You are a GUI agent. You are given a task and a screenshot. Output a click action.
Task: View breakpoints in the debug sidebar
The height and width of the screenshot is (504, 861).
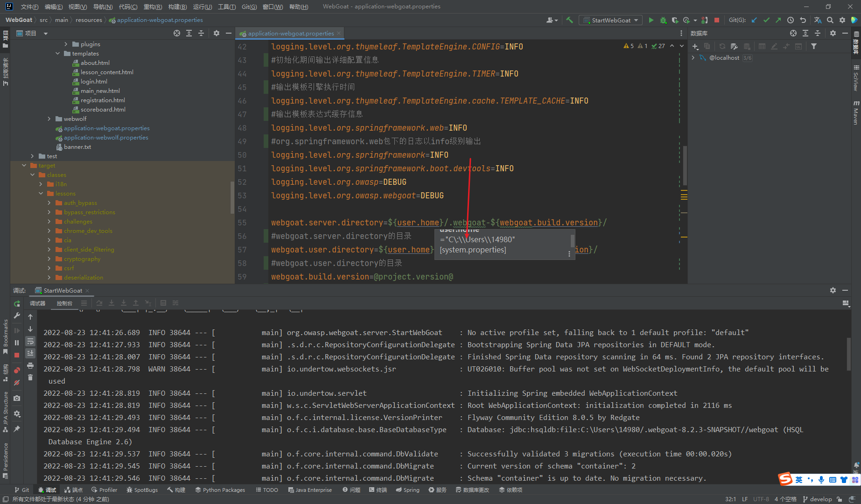point(17,371)
